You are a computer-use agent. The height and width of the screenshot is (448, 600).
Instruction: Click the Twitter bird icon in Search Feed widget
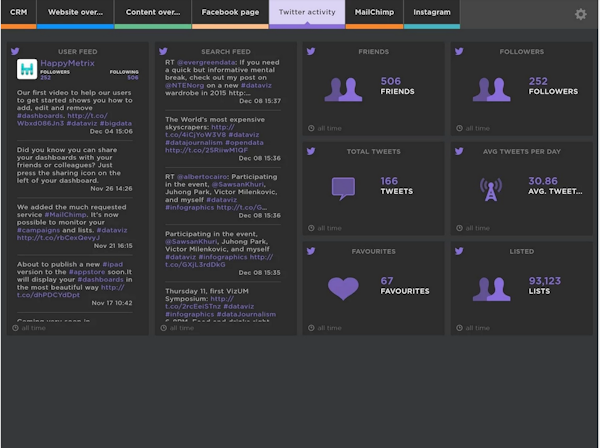[x=163, y=51]
